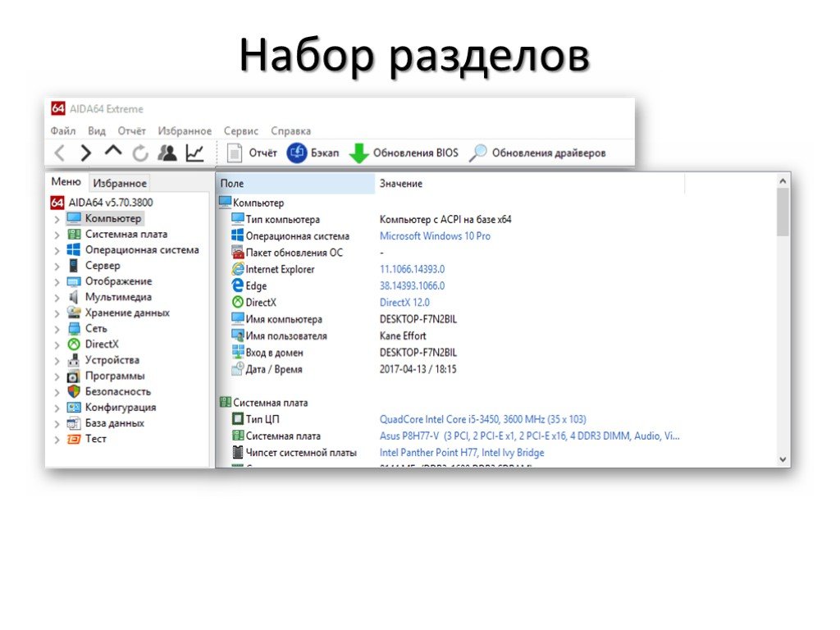Viewport: 840px width, 630px height.
Task: Click the Значение column header
Action: [530, 183]
